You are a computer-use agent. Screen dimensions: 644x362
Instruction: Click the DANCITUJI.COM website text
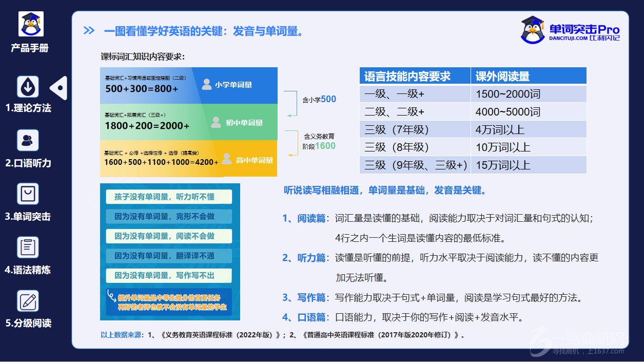[x=568, y=38]
